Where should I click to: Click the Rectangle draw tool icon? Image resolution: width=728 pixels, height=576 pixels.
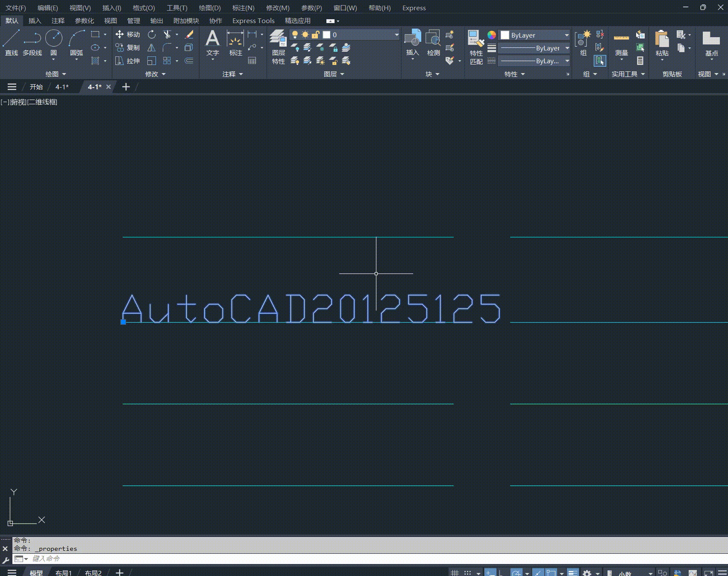tap(95, 35)
